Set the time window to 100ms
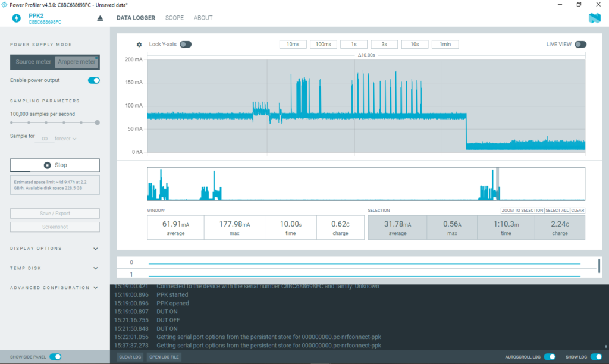This screenshot has width=609, height=364. click(324, 45)
